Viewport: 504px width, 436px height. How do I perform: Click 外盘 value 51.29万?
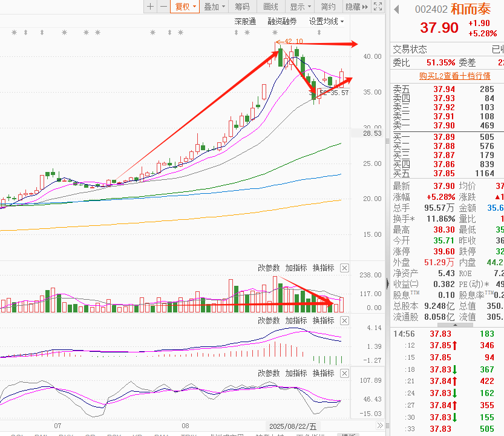[x=439, y=262]
